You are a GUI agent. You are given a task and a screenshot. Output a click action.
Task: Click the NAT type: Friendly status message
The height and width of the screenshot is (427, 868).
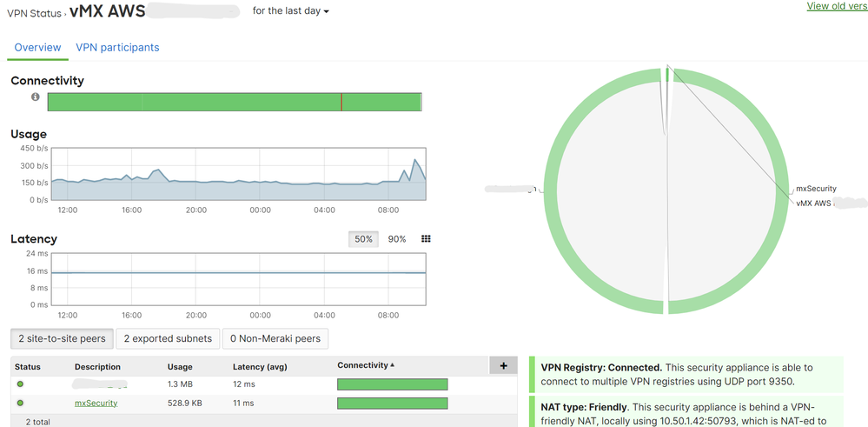[x=686, y=411]
